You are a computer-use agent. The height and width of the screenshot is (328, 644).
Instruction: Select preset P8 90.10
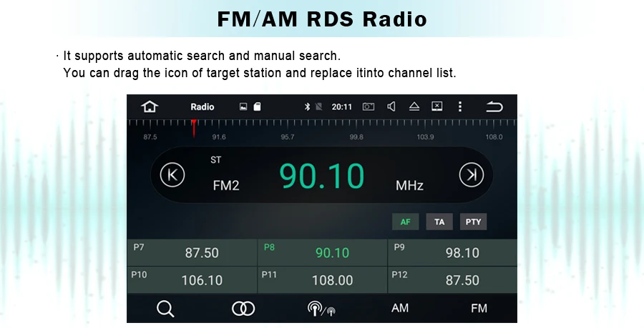(323, 252)
